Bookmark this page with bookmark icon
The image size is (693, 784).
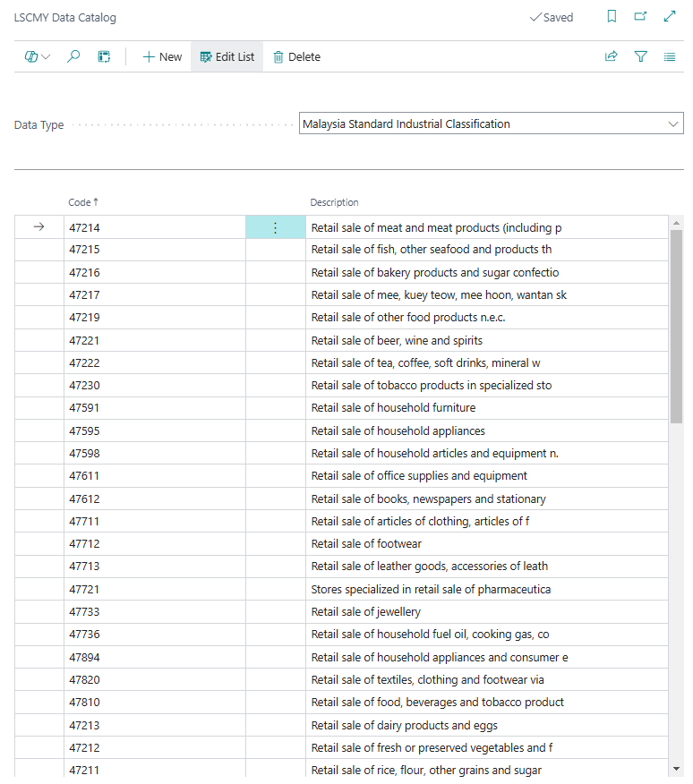coord(612,17)
